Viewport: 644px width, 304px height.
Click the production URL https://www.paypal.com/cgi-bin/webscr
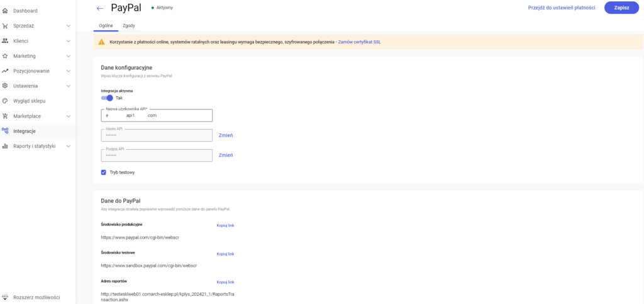[x=140, y=237]
